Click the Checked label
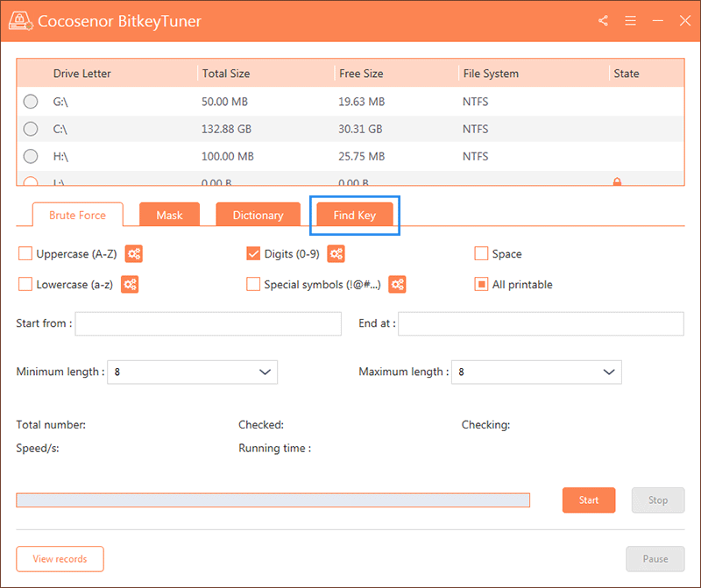 [x=261, y=425]
